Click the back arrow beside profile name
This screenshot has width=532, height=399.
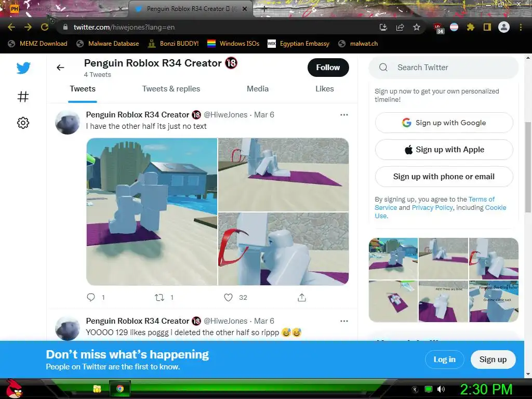60,68
